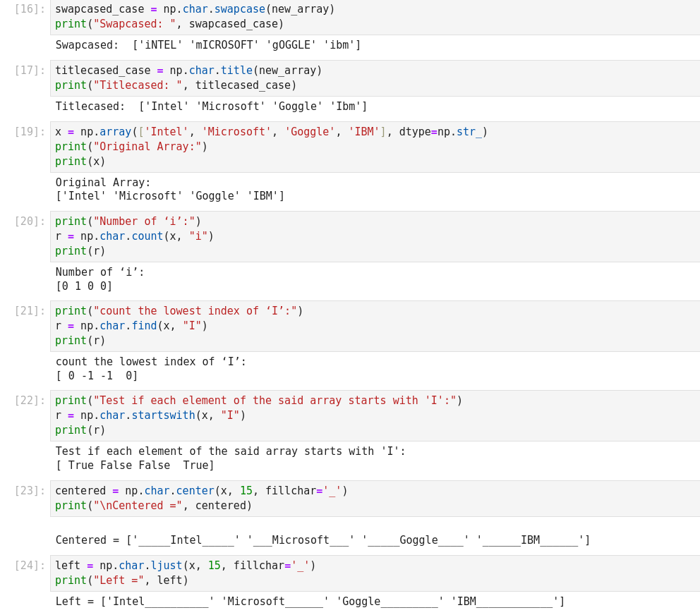Focus the np.char.startswith code line

click(150, 415)
